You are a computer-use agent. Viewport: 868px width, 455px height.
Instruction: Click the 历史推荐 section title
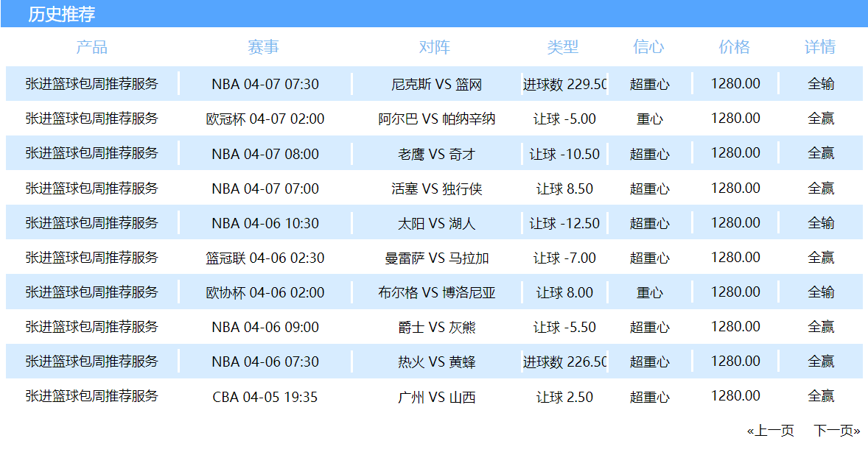pos(62,14)
